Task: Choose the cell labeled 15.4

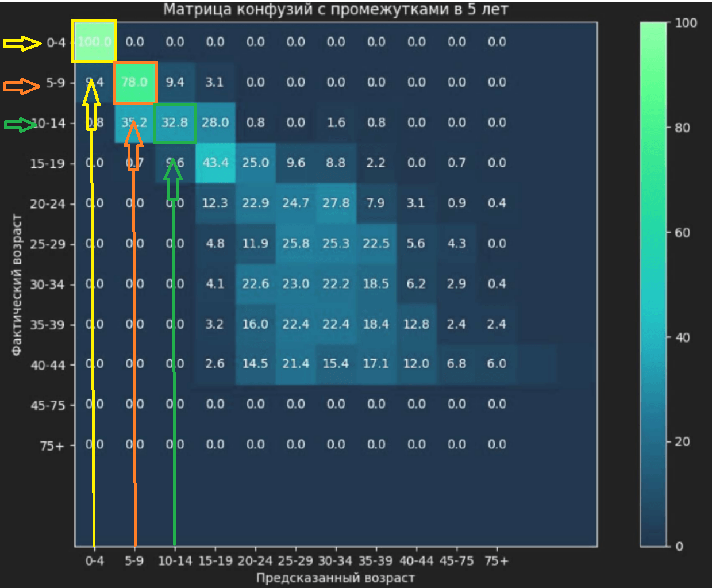Action: 336,364
